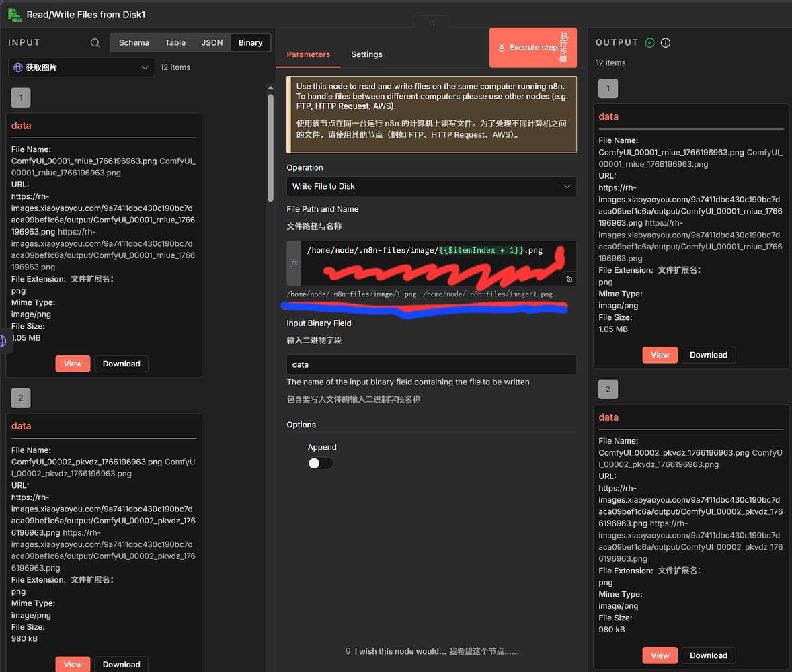Select input item number 1 badge
This screenshot has width=792, height=672.
click(21, 97)
